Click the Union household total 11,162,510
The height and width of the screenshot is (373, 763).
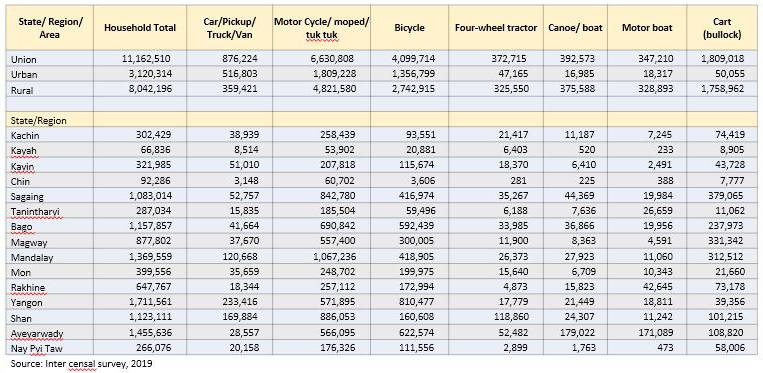[146, 58]
